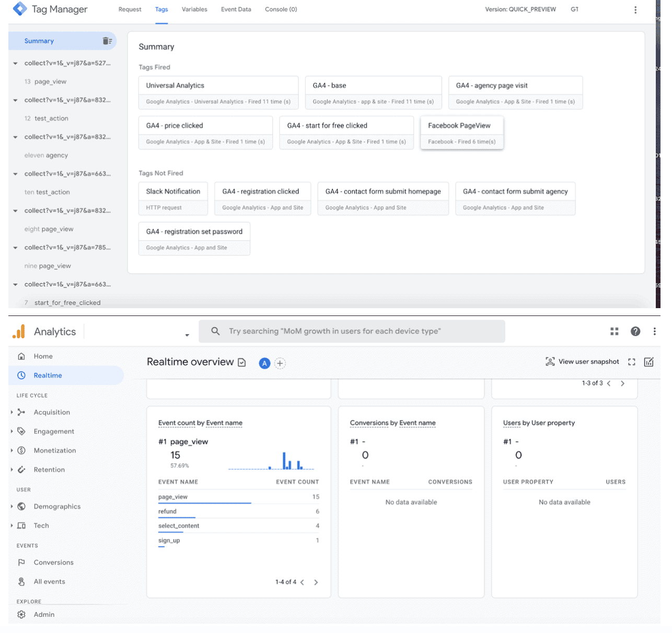Click the report status check icon beside Realtime overview

coord(242,362)
